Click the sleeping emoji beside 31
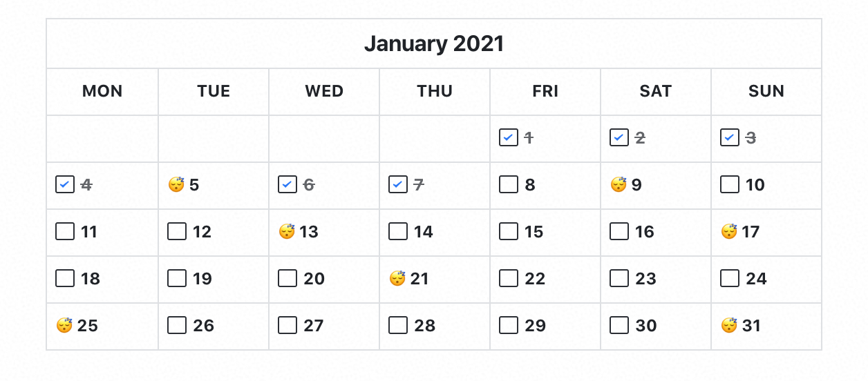The image size is (868, 381). [x=729, y=325]
